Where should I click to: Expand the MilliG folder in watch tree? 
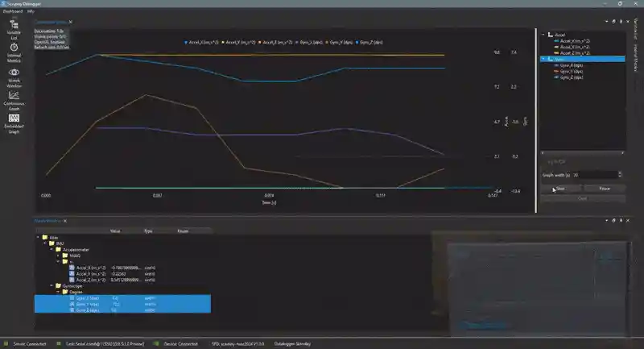pos(58,256)
